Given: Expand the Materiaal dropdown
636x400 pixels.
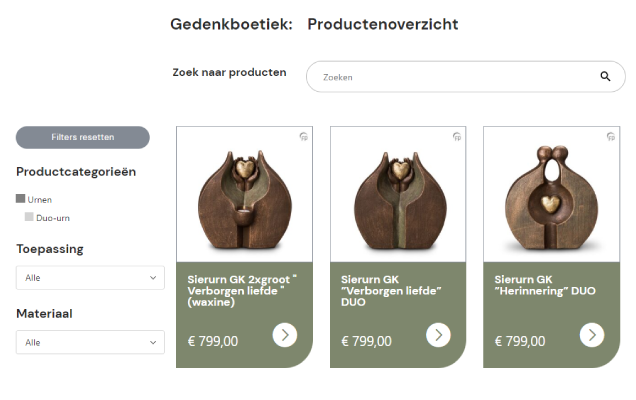Looking at the screenshot, I should point(90,342).
